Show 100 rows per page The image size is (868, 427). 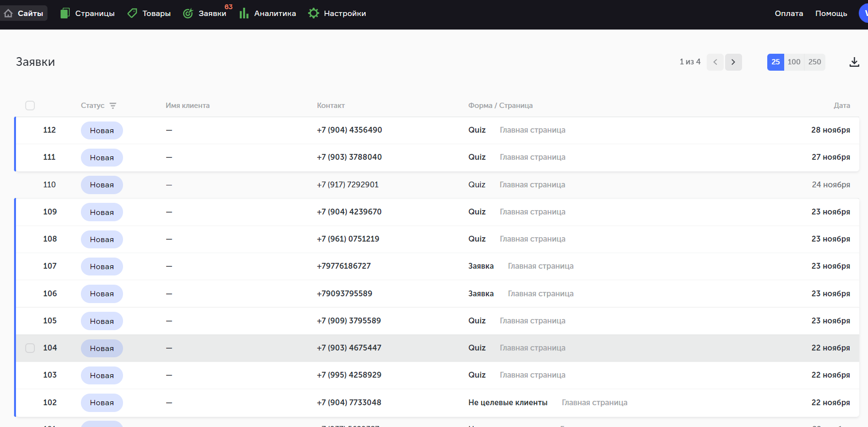pos(794,62)
